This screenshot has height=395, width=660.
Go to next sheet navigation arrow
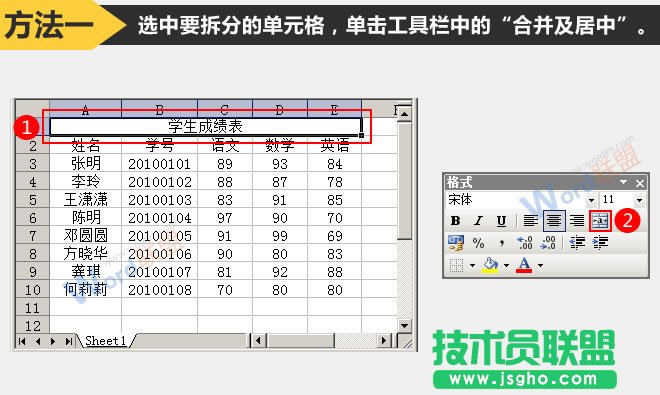53,341
